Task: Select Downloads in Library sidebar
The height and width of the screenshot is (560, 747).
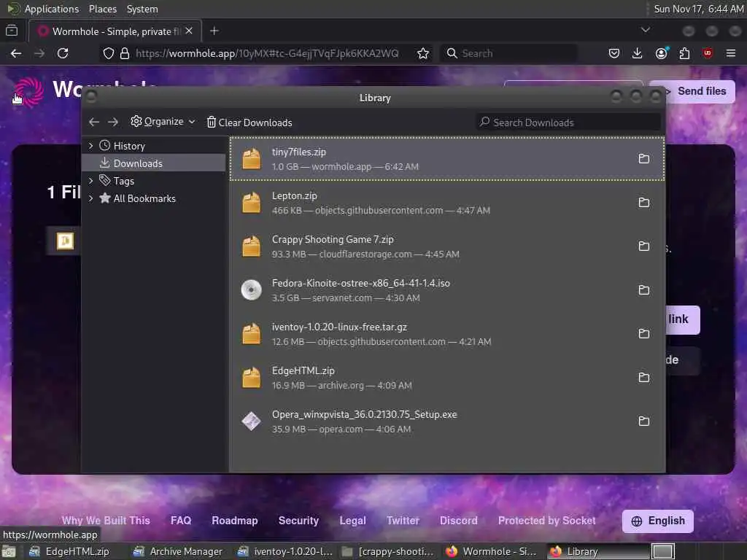Action: tap(153, 163)
